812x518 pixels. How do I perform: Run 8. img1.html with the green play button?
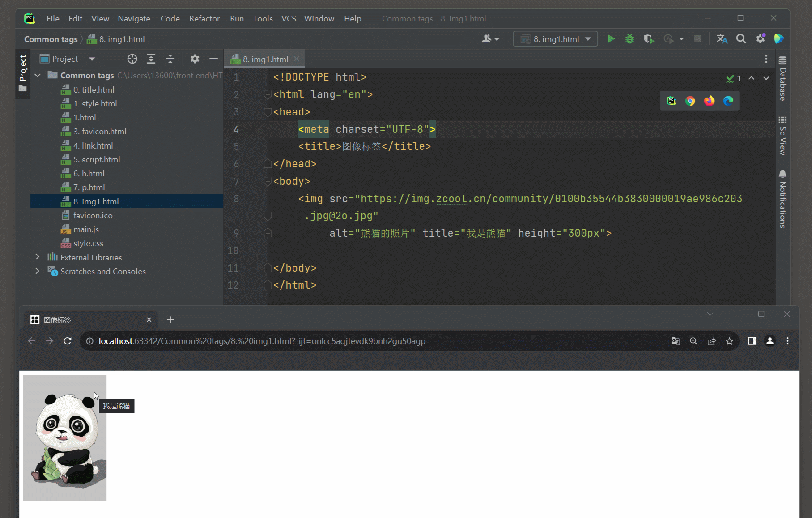[x=611, y=39]
